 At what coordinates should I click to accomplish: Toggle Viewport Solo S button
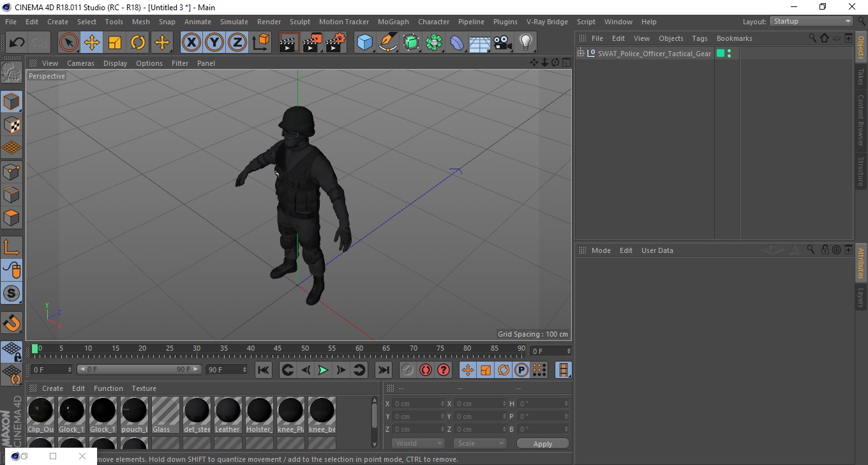(x=11, y=293)
